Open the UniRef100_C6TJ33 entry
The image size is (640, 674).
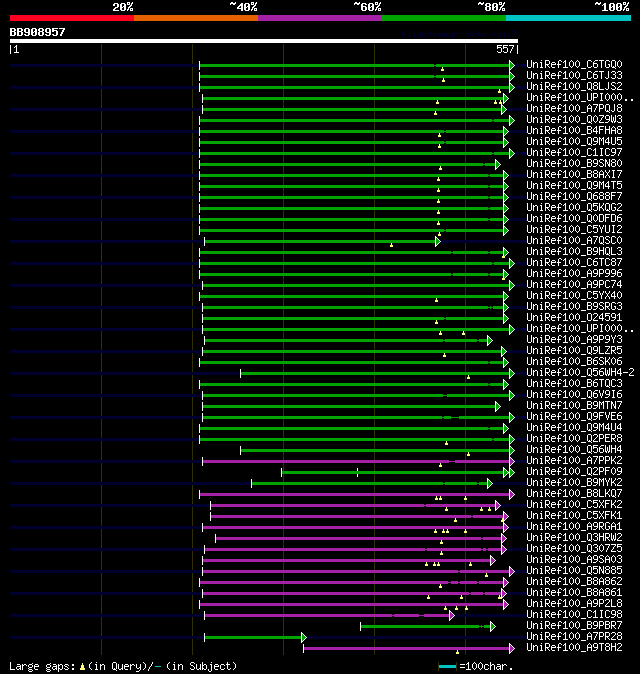[574, 76]
